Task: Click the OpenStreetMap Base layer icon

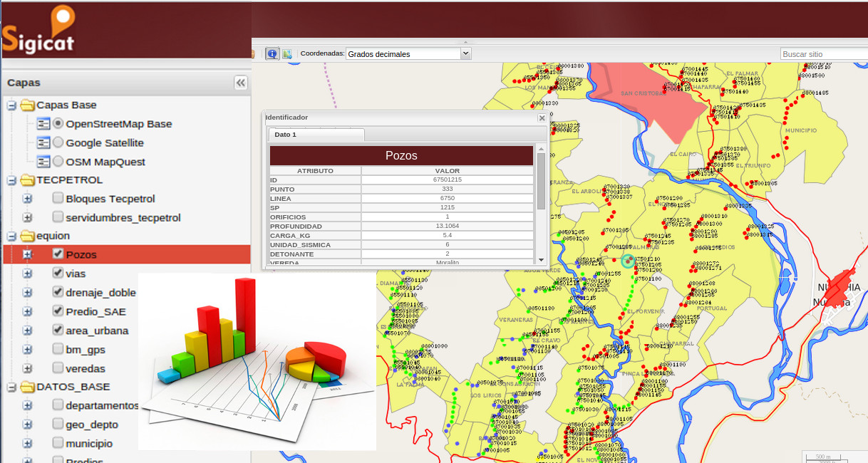Action: [43, 124]
